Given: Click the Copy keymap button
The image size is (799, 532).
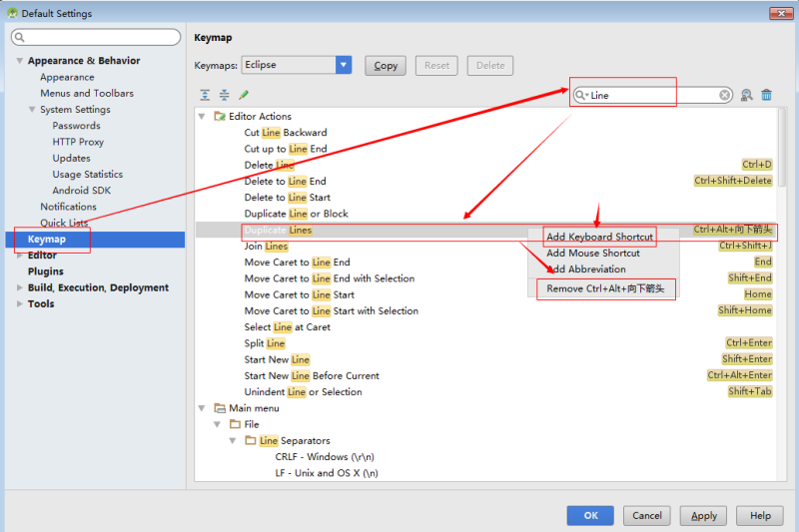Looking at the screenshot, I should pyautogui.click(x=386, y=66).
